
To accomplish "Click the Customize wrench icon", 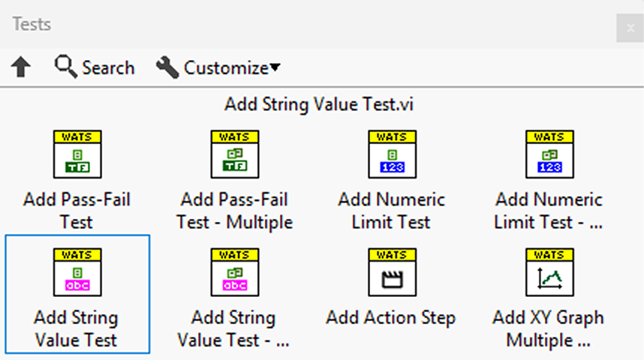I will point(167,67).
